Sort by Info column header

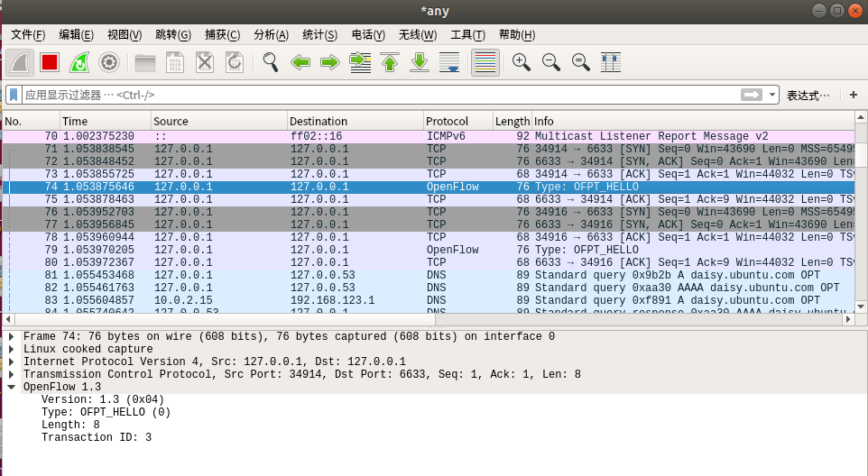point(694,121)
